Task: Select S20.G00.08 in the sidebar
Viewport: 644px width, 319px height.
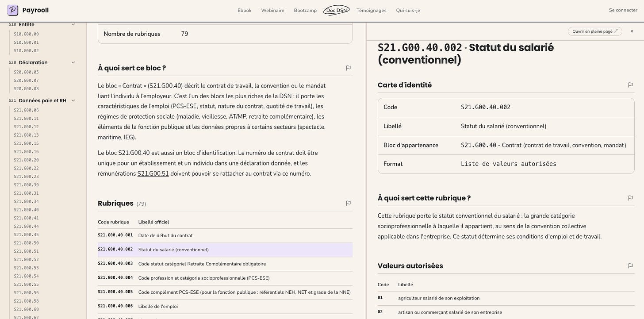Action: click(x=26, y=88)
